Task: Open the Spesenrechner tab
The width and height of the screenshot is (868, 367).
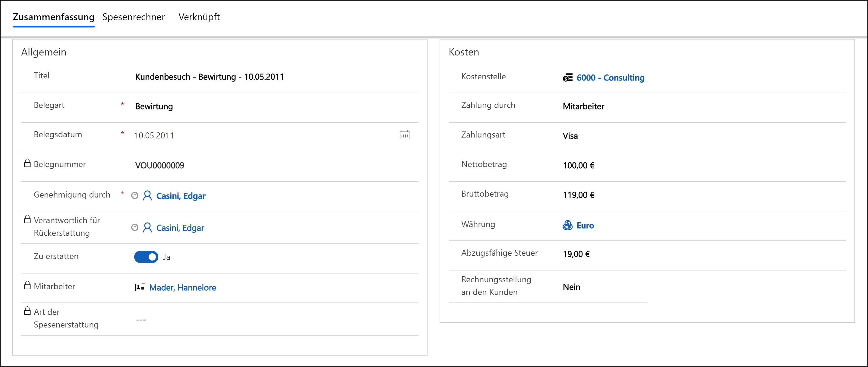Action: pyautogui.click(x=134, y=17)
